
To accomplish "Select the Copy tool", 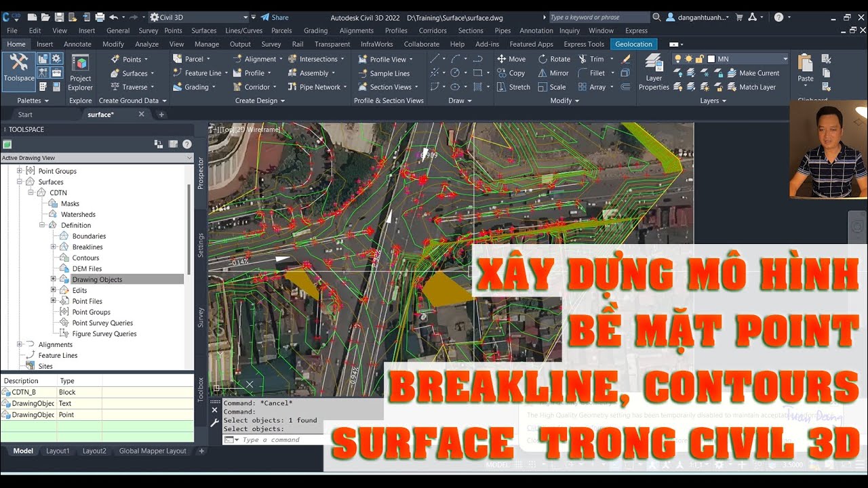I will pos(511,73).
